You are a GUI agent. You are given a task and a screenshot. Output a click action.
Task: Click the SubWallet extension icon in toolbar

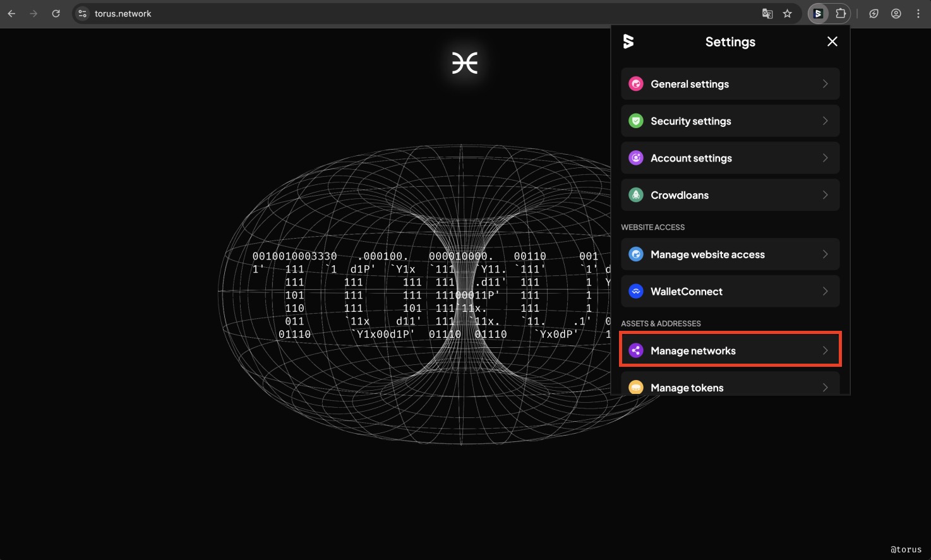point(818,13)
